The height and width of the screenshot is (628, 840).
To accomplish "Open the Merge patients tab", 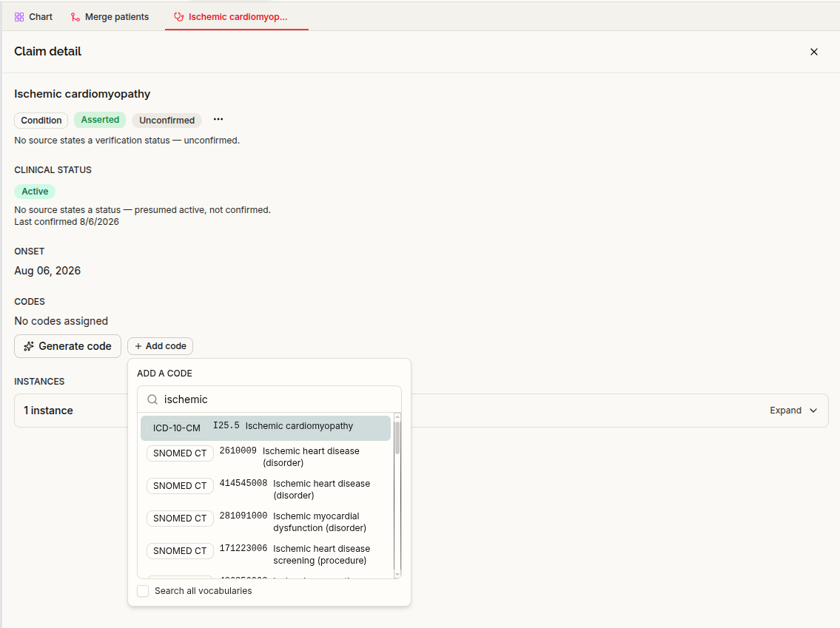I will (x=110, y=17).
